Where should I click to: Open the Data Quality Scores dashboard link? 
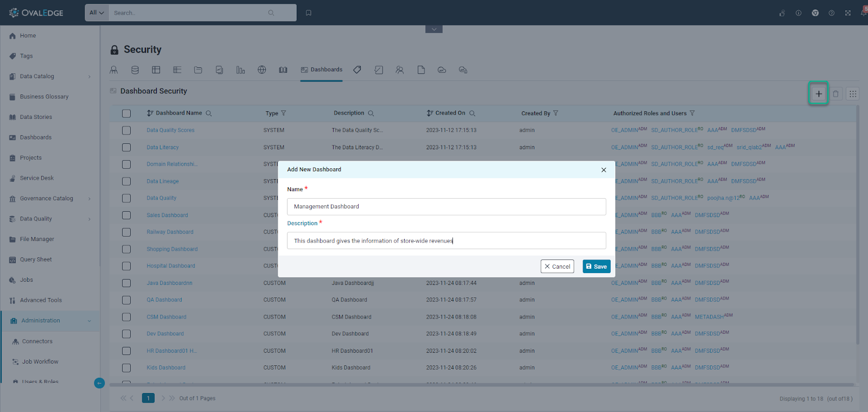click(170, 130)
